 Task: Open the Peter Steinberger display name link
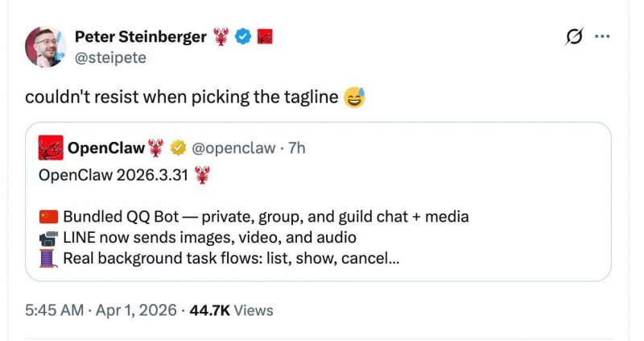coord(140,36)
